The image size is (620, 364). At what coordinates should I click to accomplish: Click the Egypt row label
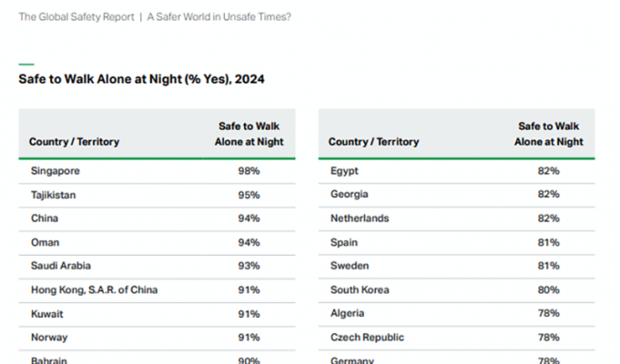[x=343, y=171]
